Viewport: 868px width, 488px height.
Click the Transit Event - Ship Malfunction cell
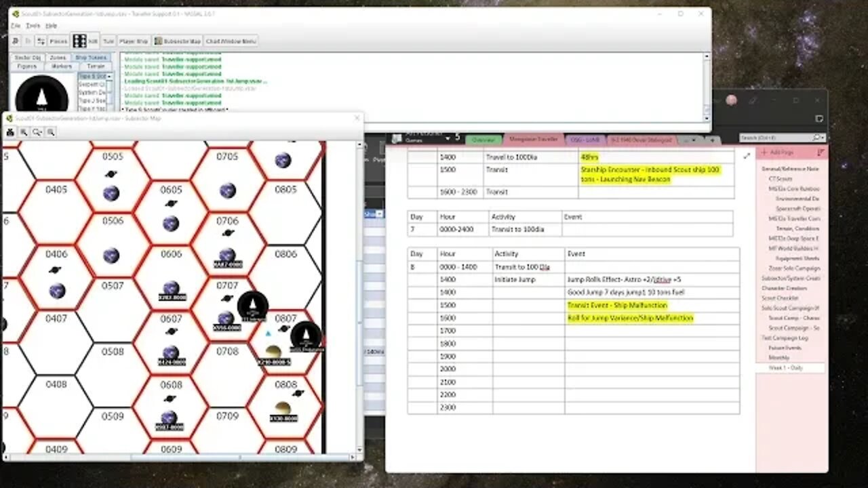(x=652, y=305)
